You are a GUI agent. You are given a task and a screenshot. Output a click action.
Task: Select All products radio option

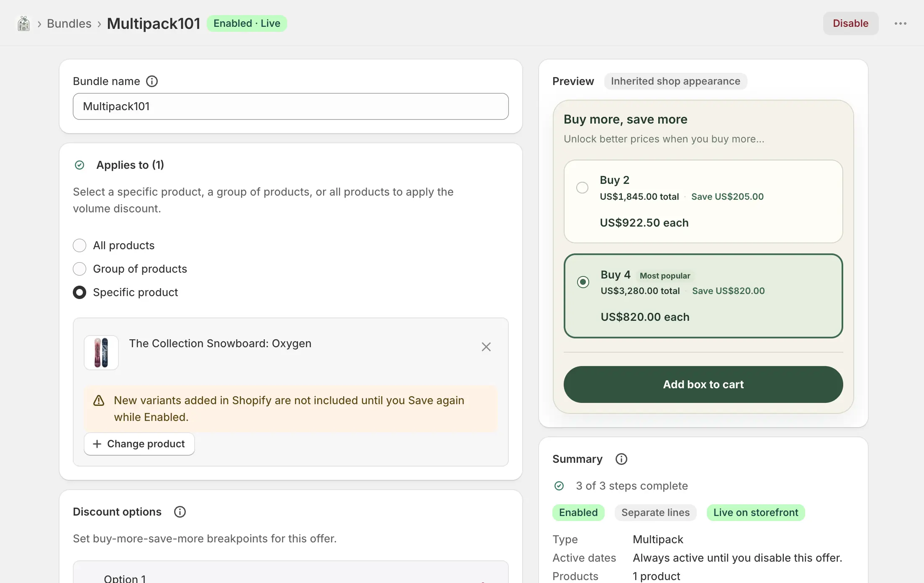click(x=80, y=245)
